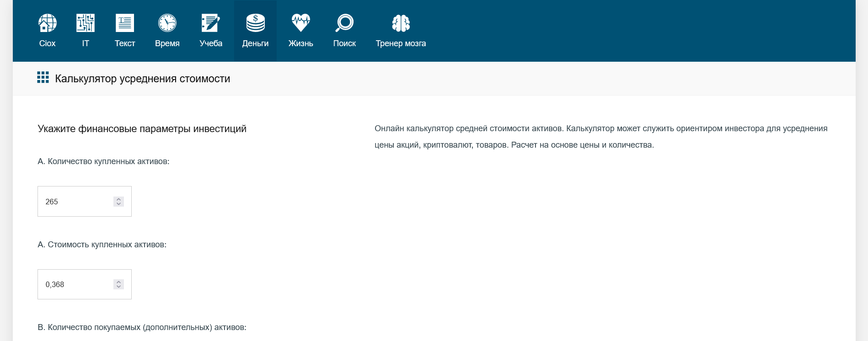Open the Учеба notepad-pencil icon
The height and width of the screenshot is (341, 868).
point(211,23)
